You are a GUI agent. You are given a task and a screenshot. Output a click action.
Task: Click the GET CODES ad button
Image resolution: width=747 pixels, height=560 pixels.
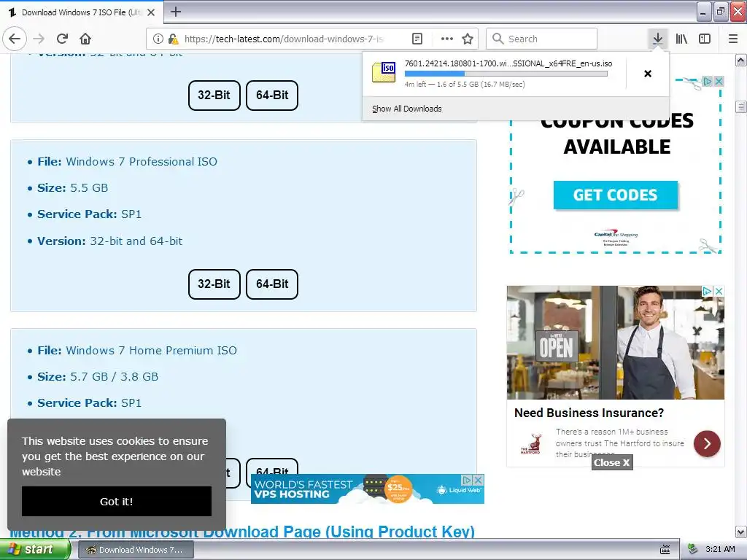(616, 195)
